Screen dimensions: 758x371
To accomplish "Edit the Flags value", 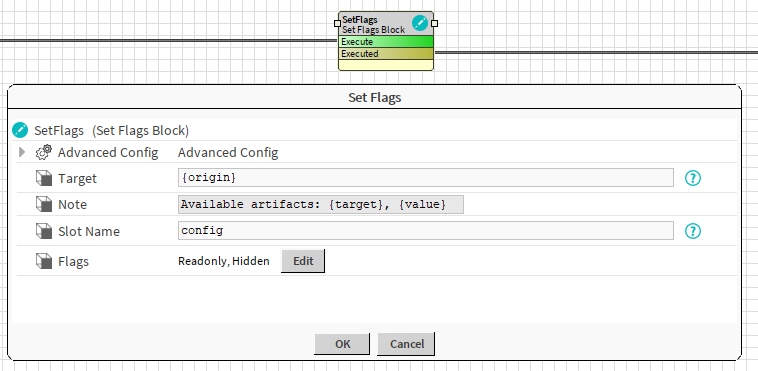I will [x=303, y=261].
